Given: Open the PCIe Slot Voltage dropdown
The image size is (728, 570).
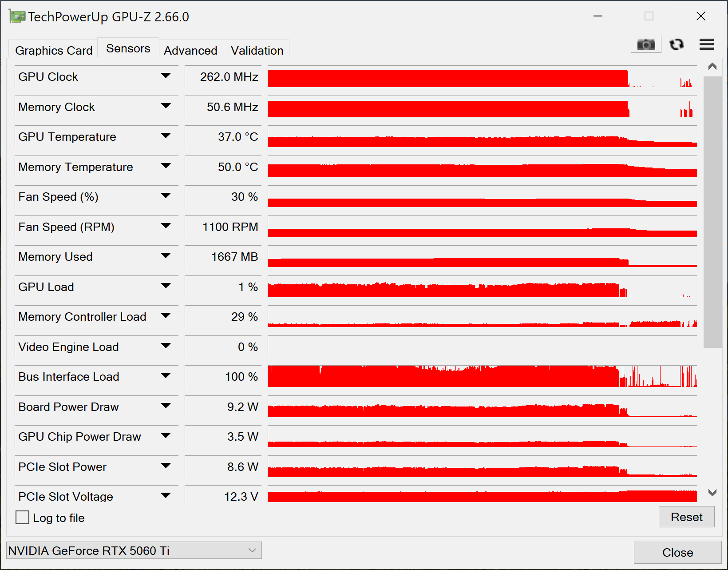Looking at the screenshot, I should [166, 496].
